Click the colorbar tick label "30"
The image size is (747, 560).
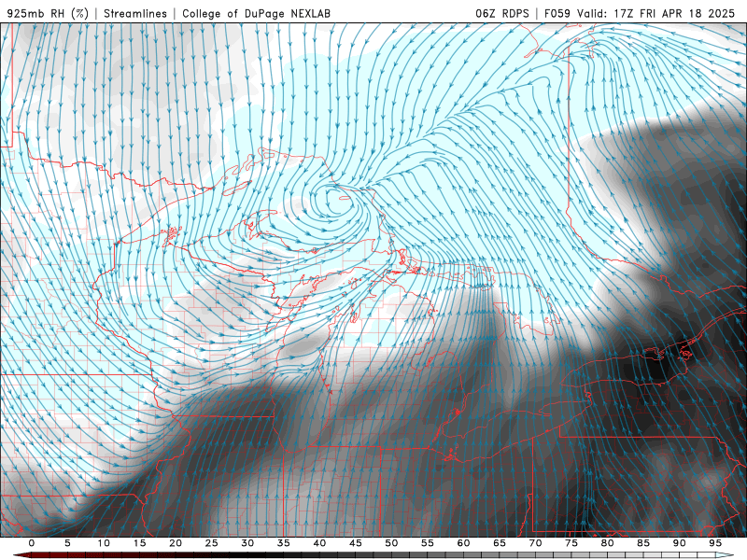247,543
